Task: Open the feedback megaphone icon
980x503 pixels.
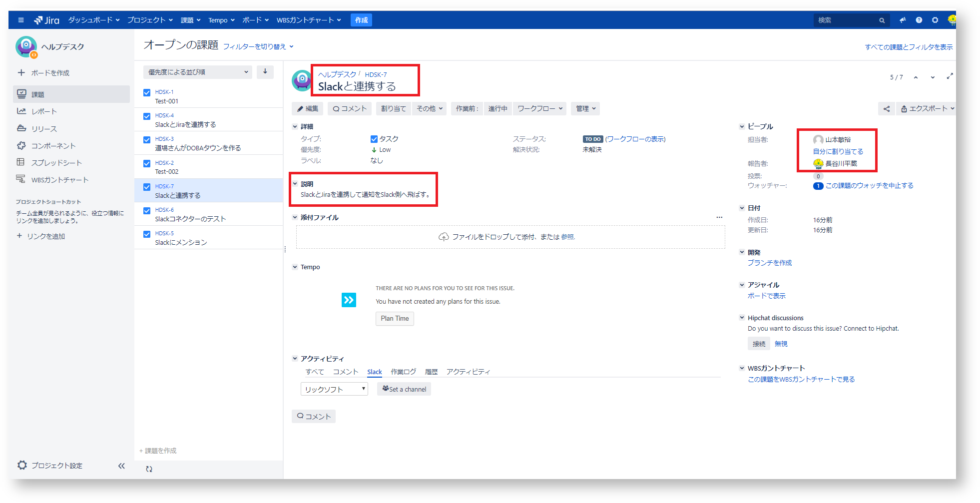Action: 902,20
